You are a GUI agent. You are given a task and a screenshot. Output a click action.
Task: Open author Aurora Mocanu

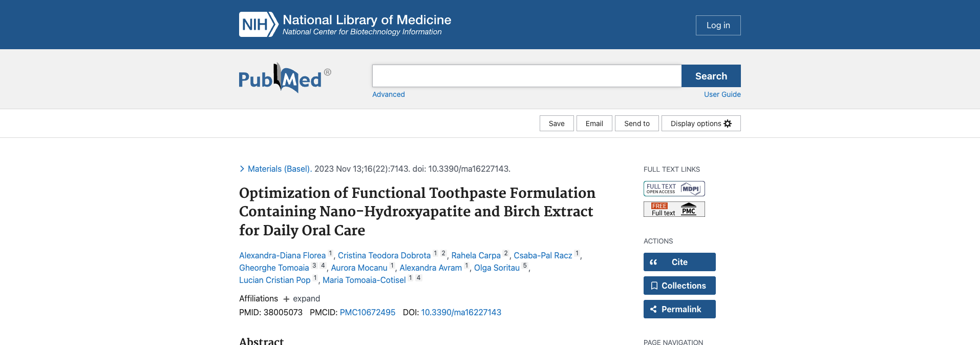click(x=359, y=268)
